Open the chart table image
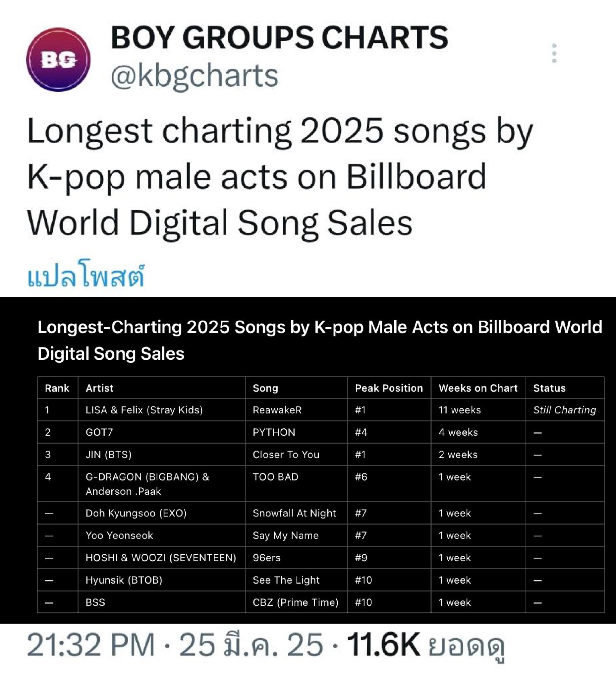The width and height of the screenshot is (616, 679). point(308,460)
